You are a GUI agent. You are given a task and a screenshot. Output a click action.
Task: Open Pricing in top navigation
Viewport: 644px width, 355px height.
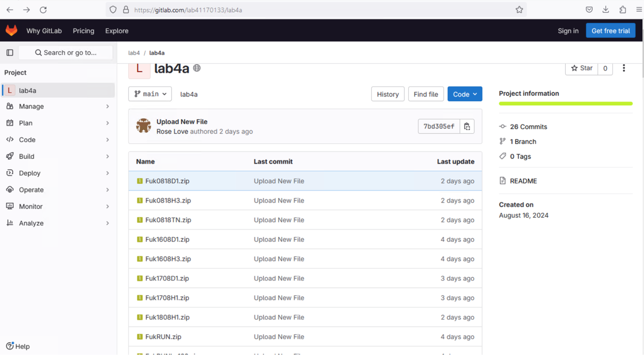click(x=83, y=31)
